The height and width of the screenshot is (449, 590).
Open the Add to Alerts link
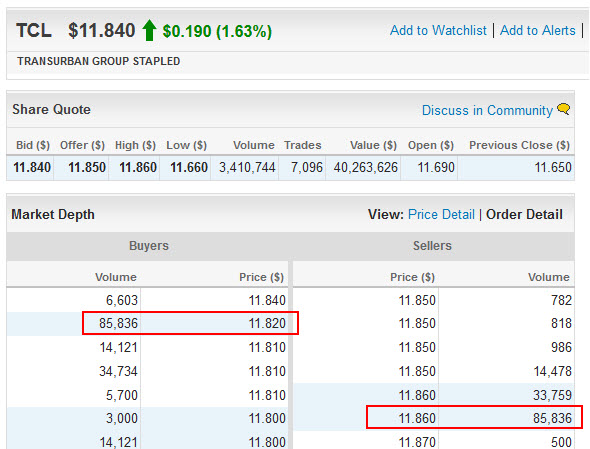[538, 30]
